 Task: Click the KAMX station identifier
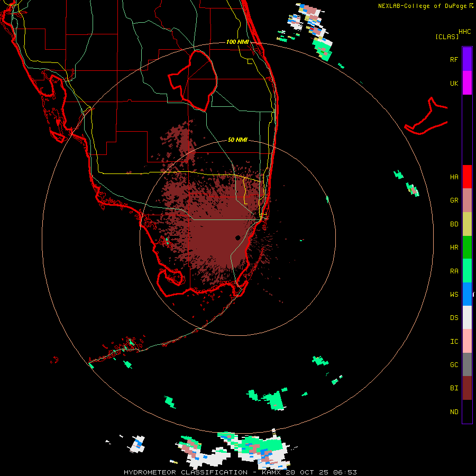click(273, 472)
